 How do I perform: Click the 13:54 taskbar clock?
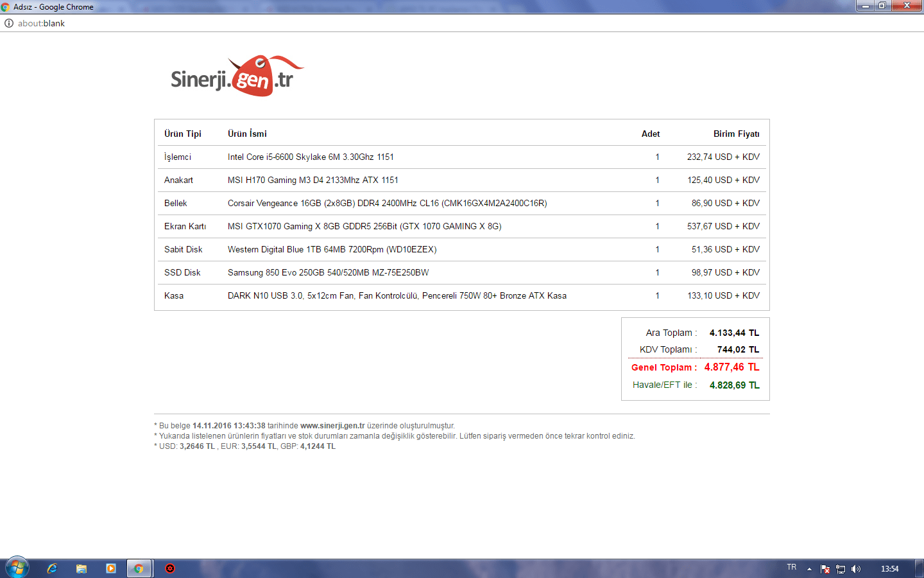click(x=890, y=569)
